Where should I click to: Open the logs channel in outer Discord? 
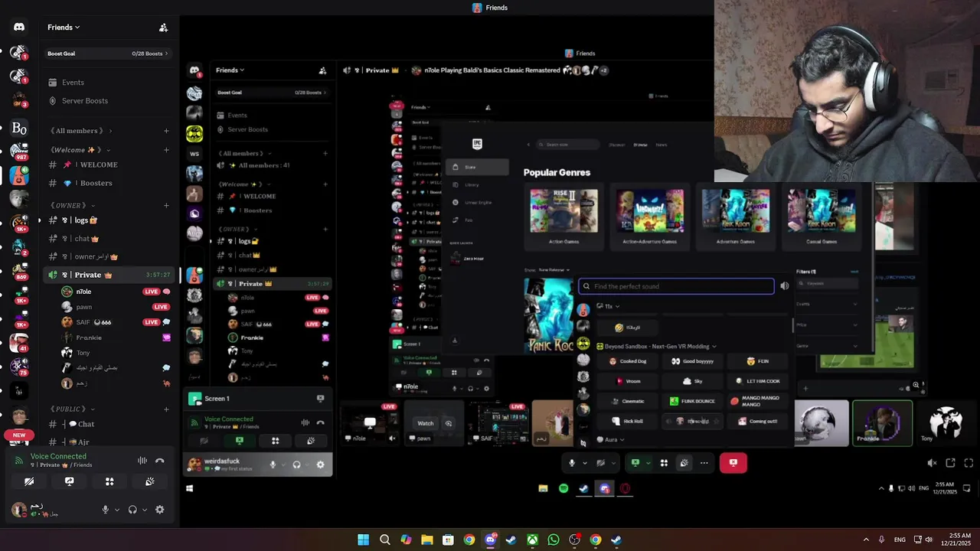tap(109, 220)
